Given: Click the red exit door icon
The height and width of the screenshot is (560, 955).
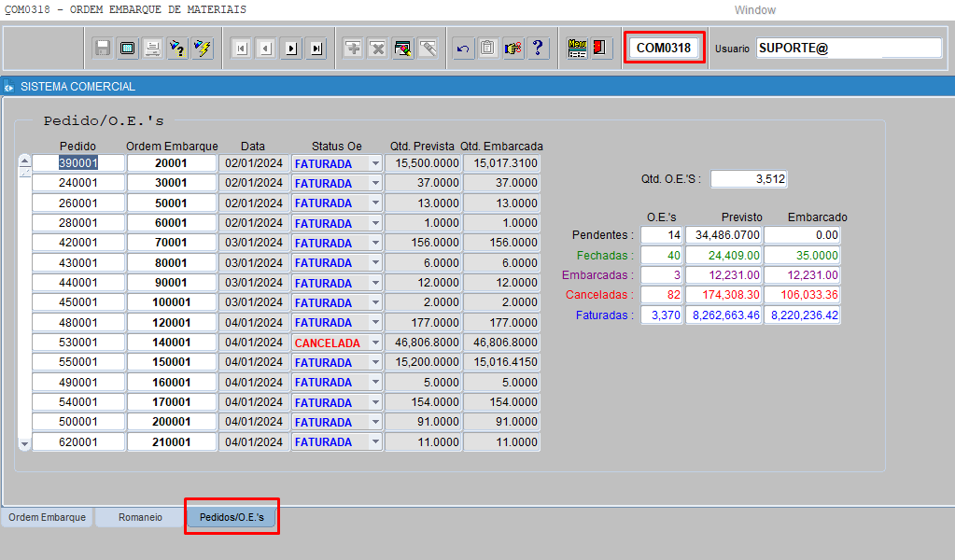Looking at the screenshot, I should tap(600, 48).
